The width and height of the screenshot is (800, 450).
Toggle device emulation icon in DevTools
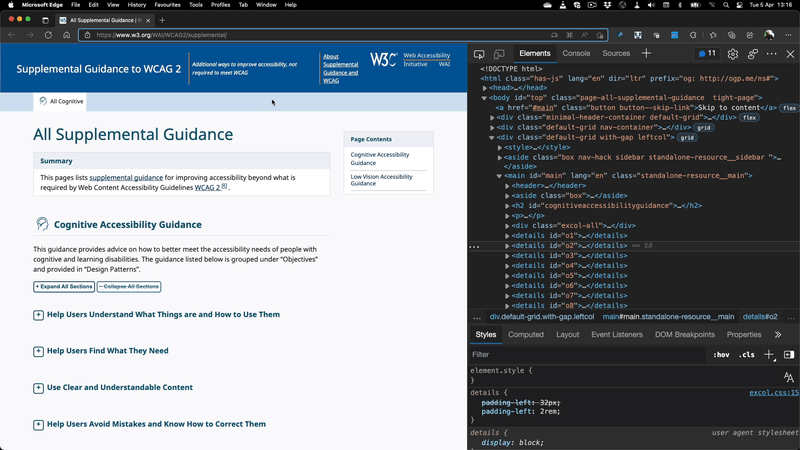(499, 54)
